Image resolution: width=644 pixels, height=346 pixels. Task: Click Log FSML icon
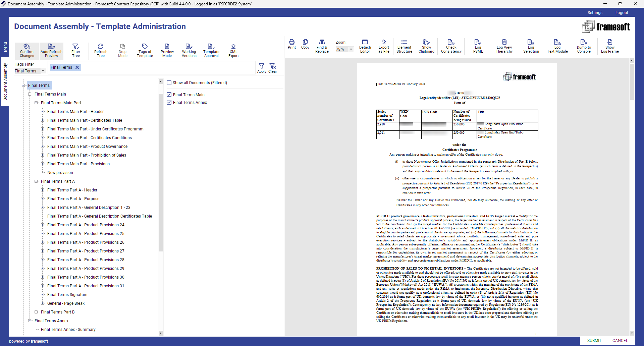coord(478,46)
